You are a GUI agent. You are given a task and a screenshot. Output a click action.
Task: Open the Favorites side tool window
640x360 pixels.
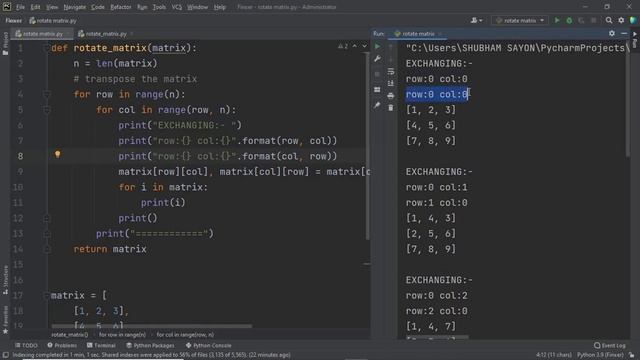pos(5,320)
